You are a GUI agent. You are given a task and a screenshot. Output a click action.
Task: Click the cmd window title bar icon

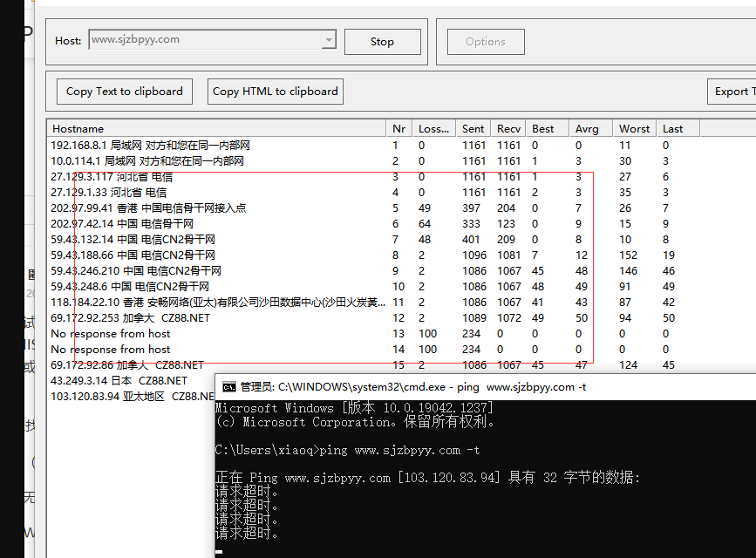[228, 386]
